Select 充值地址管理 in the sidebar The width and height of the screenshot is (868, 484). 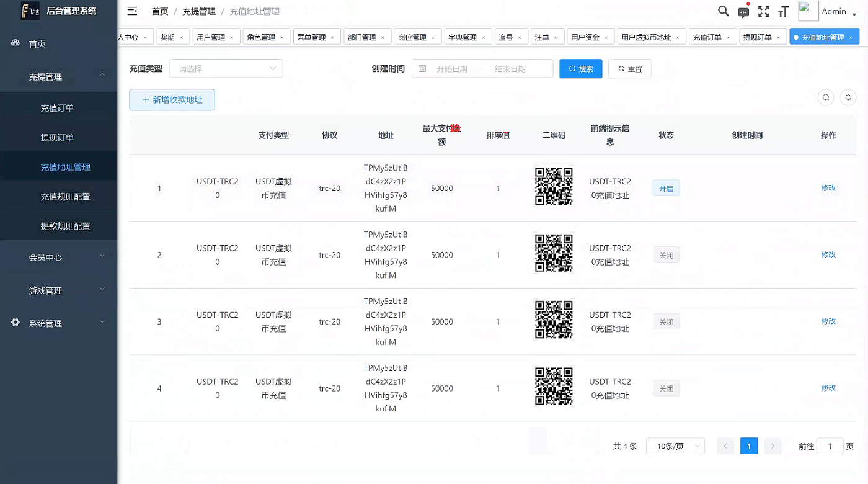click(58, 167)
